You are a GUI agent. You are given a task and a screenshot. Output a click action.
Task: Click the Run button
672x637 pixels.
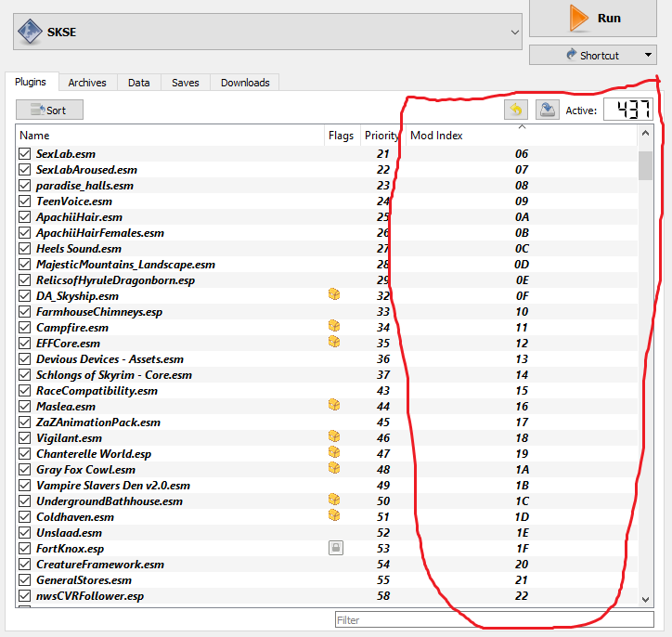(x=593, y=18)
